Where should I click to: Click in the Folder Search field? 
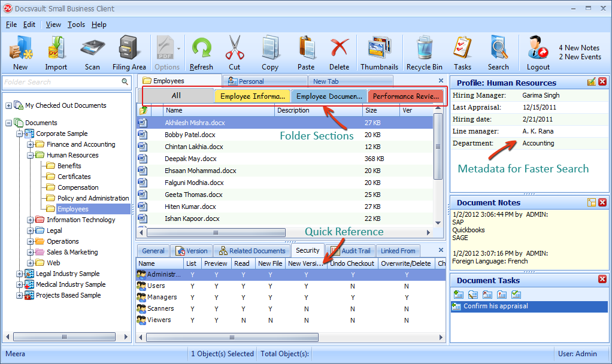(x=62, y=82)
